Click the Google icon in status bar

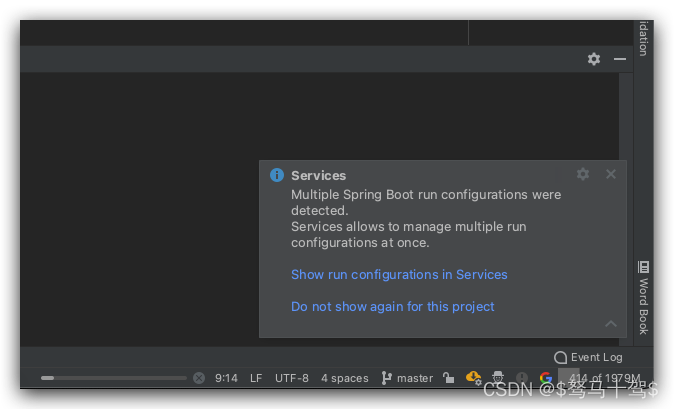(x=546, y=378)
